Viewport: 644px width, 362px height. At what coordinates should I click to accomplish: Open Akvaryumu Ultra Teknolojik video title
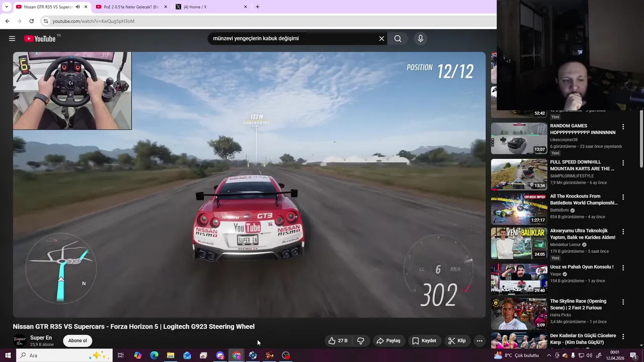click(583, 234)
